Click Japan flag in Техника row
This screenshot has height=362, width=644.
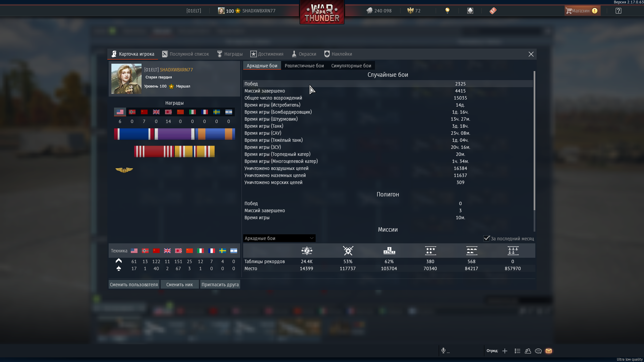coord(178,251)
